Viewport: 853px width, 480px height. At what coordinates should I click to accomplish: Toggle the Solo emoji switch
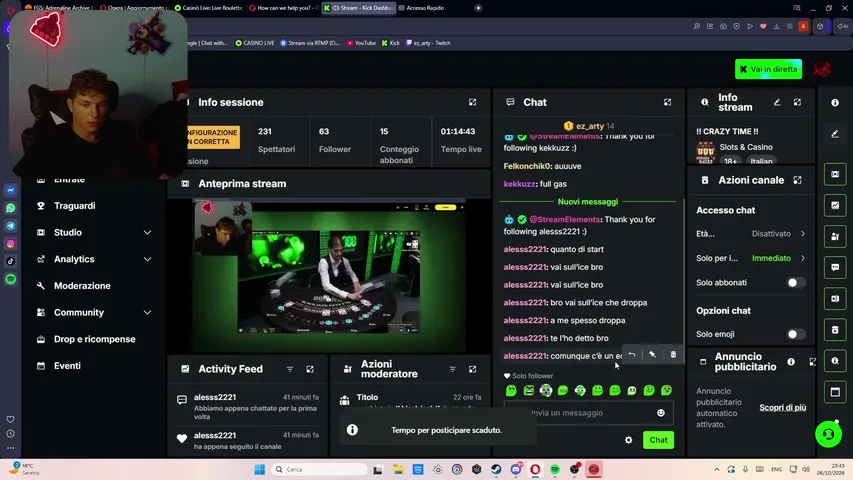pos(796,334)
